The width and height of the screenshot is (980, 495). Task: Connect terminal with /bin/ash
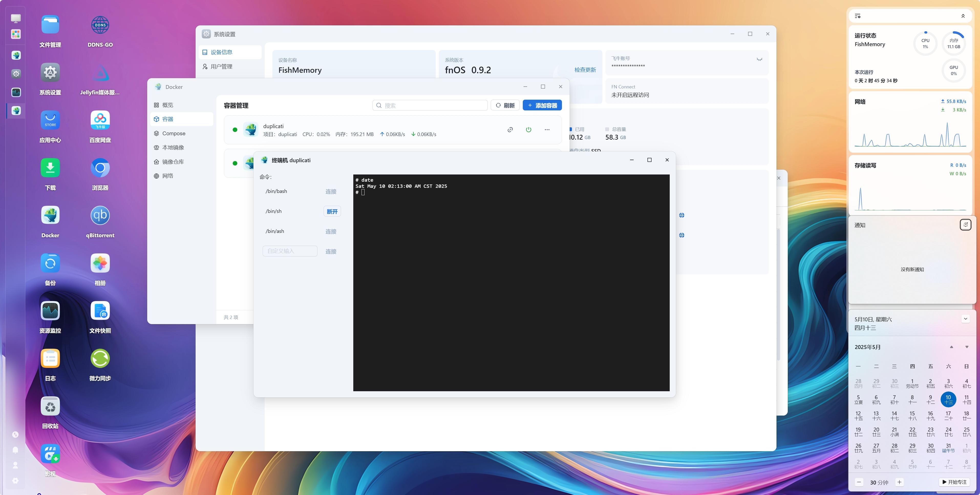tap(331, 232)
